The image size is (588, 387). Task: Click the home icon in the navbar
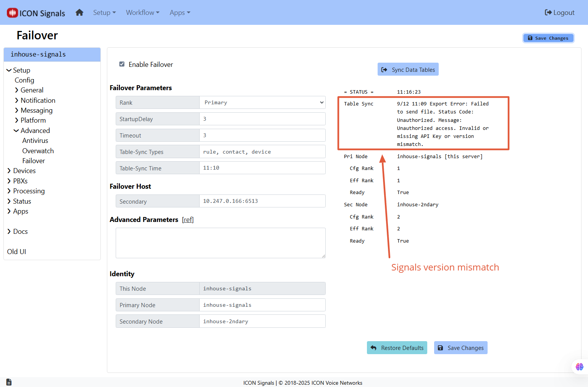79,13
